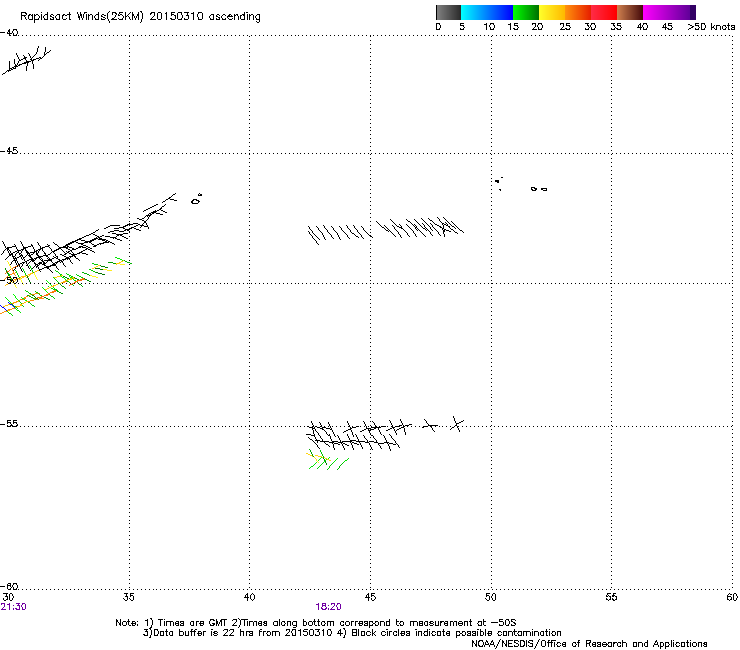This screenshot has height=650, width=740.
Task: Select the green 15-20 knots color bar segment
Action: point(526,12)
